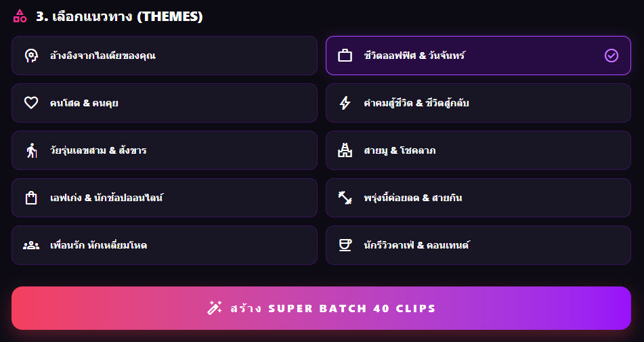Click the temple icon beside สายมู & โชคลาภ
644x342 pixels.
tap(345, 150)
